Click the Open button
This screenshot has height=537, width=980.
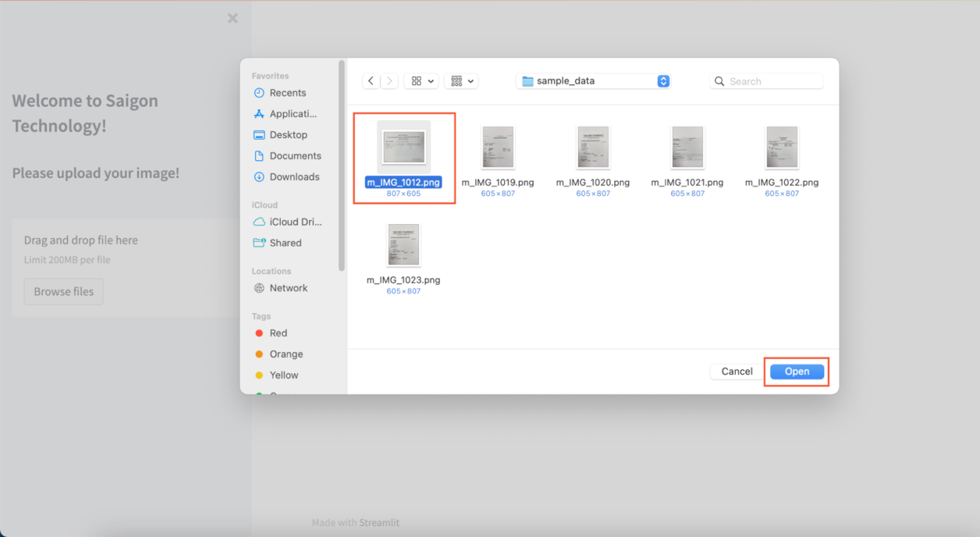tap(797, 372)
